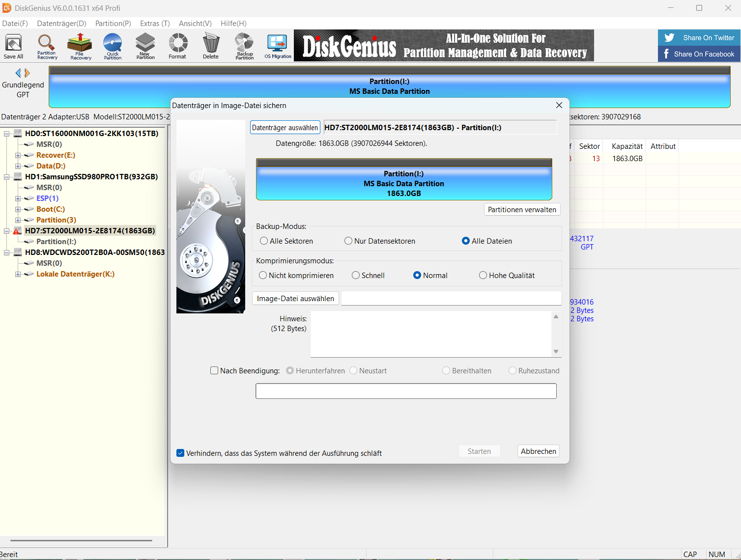Image resolution: width=741 pixels, height=560 pixels.
Task: Go to the previous disk with the left arrow
Action: coord(18,73)
